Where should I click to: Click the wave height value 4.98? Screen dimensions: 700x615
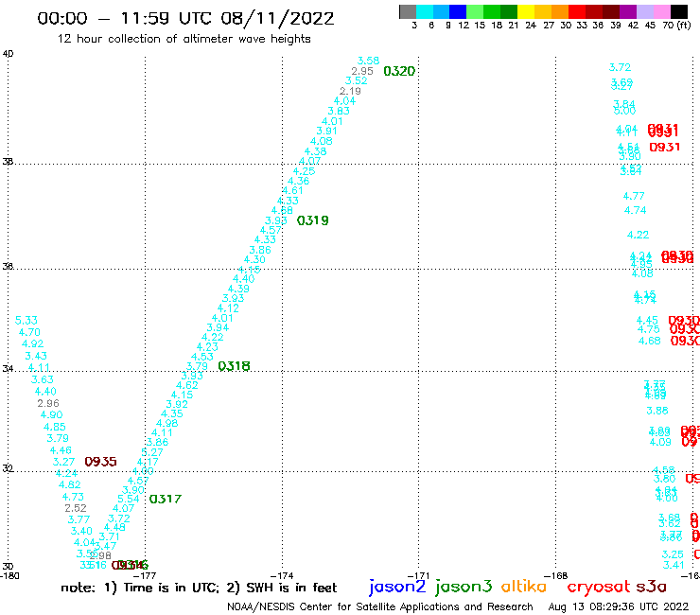tap(167, 423)
